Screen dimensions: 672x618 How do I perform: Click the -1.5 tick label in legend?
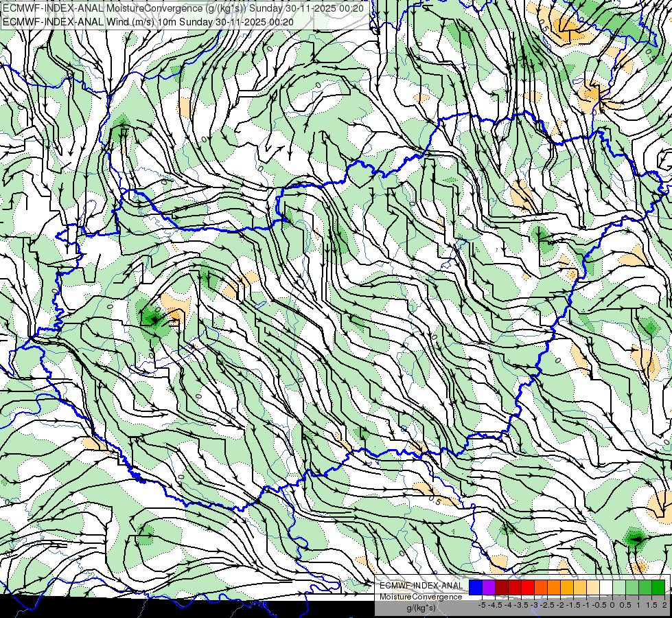[573, 605]
